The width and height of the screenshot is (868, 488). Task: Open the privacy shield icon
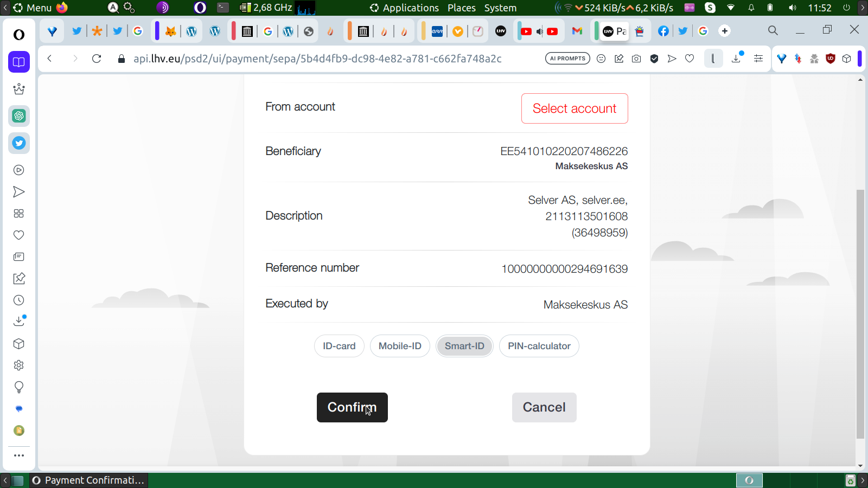tap(654, 59)
